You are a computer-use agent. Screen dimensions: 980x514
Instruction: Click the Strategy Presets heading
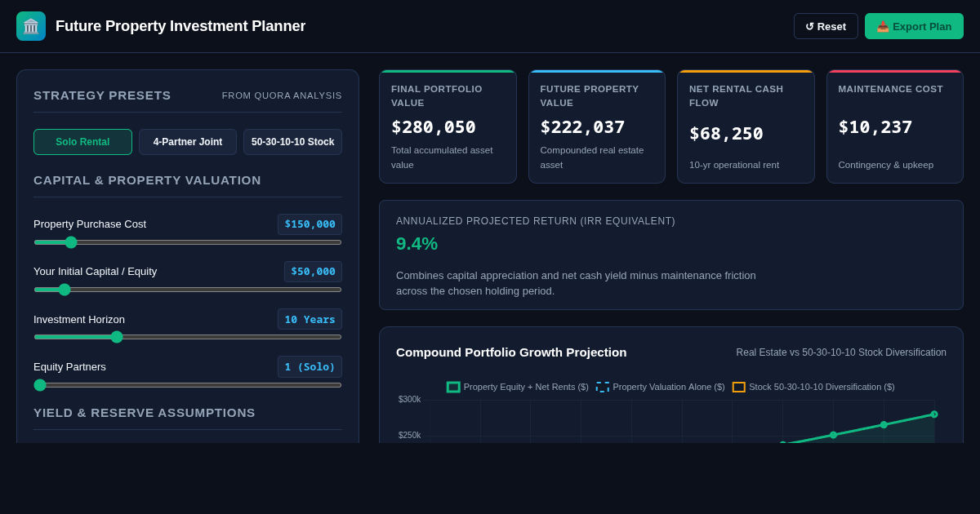[102, 95]
